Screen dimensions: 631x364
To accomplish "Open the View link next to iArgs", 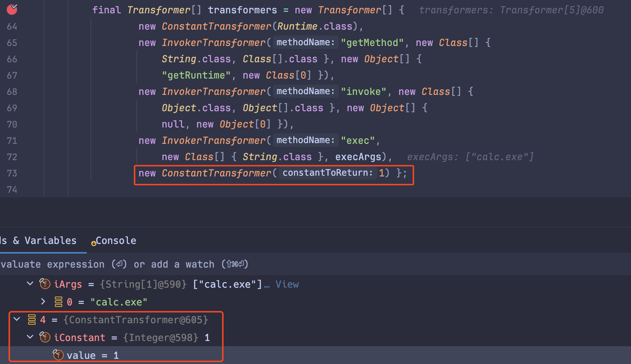I will 287,284.
